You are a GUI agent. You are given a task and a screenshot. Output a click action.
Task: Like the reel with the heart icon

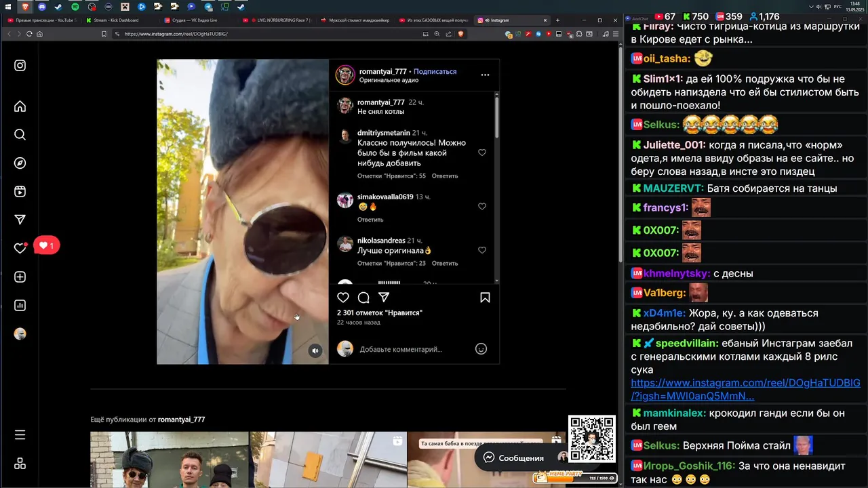click(343, 298)
